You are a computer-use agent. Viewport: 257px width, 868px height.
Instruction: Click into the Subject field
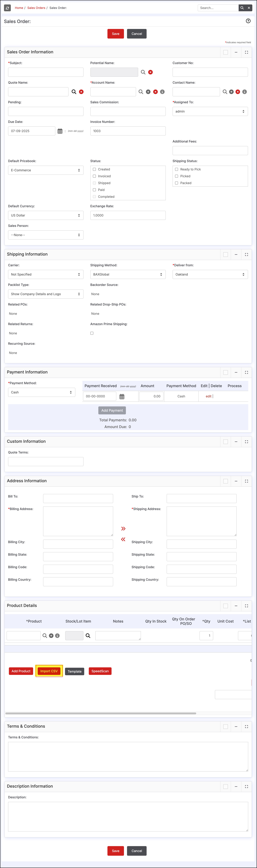46,72
